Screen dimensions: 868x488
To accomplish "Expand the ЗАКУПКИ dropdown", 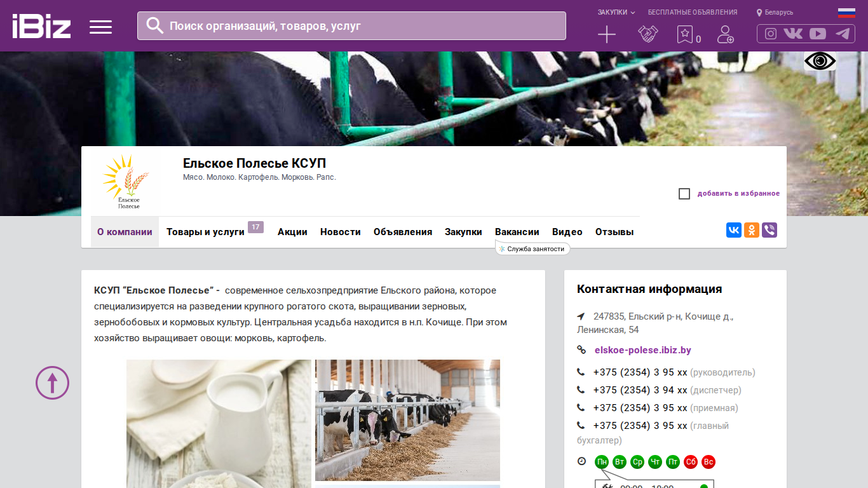I will [x=616, y=12].
